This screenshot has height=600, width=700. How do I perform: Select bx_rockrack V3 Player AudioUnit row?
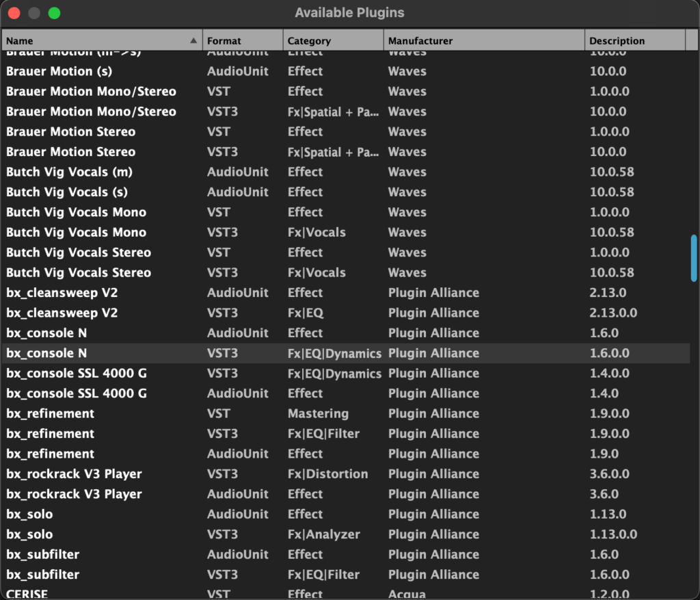(346, 494)
